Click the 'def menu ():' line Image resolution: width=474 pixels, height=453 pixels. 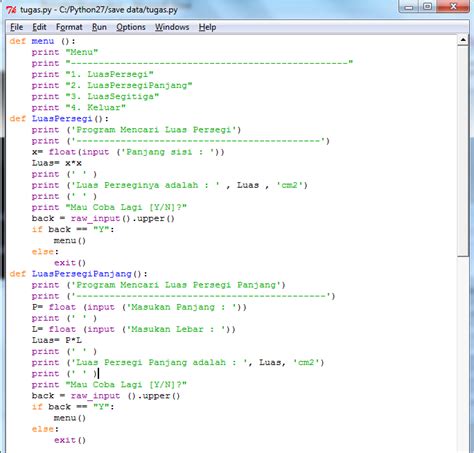[43, 41]
